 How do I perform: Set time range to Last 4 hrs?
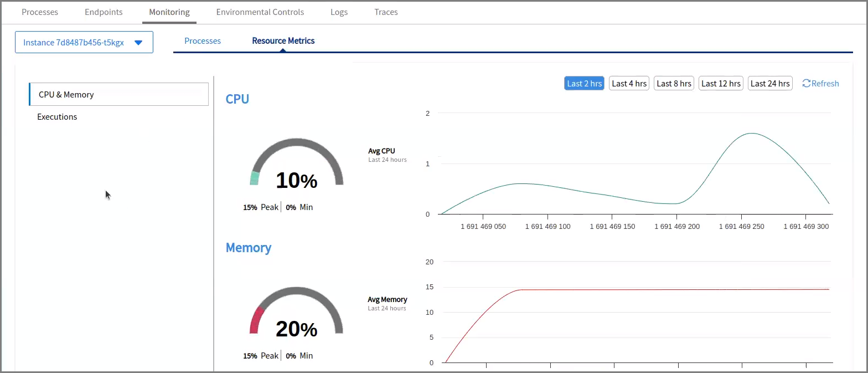(629, 84)
